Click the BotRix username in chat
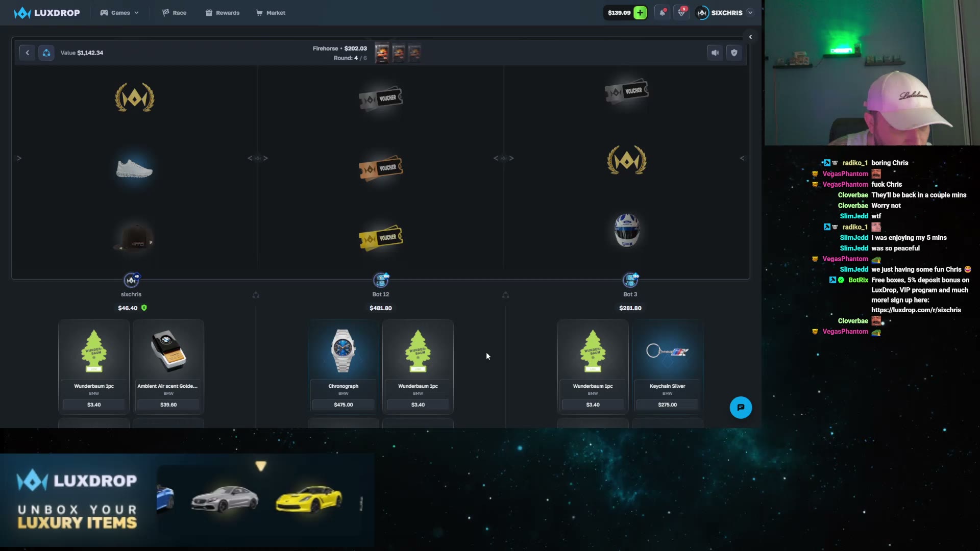This screenshot has width=980, height=551. click(858, 280)
